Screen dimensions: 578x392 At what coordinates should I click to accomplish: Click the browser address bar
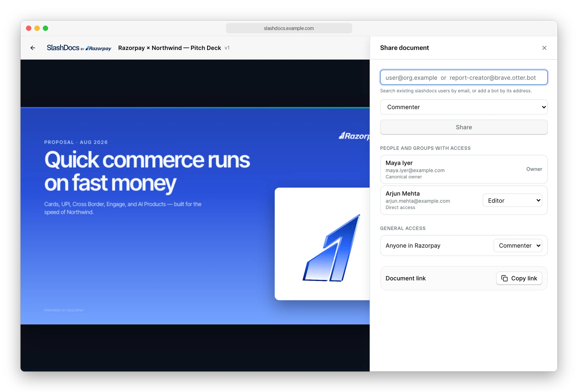pyautogui.click(x=289, y=28)
